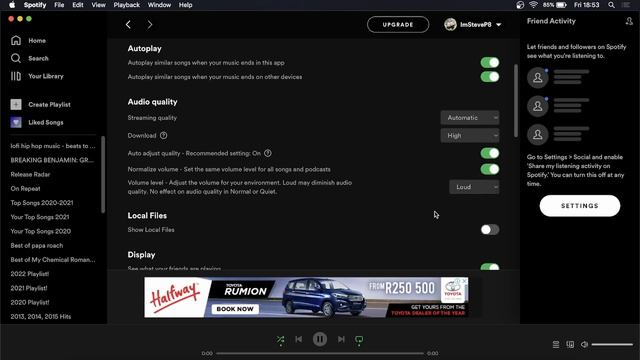Click the Download help question mark

click(x=163, y=136)
